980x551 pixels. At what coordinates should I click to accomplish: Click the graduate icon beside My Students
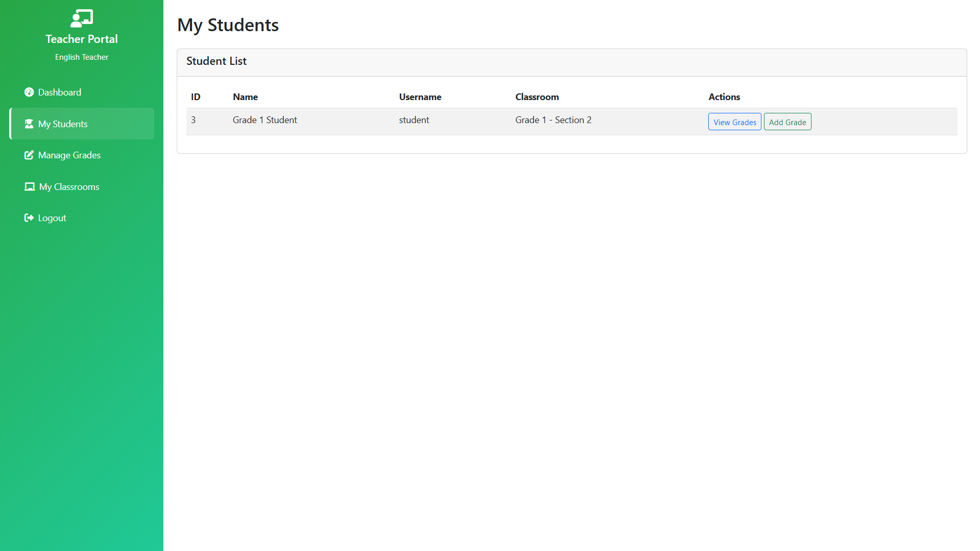(x=29, y=124)
